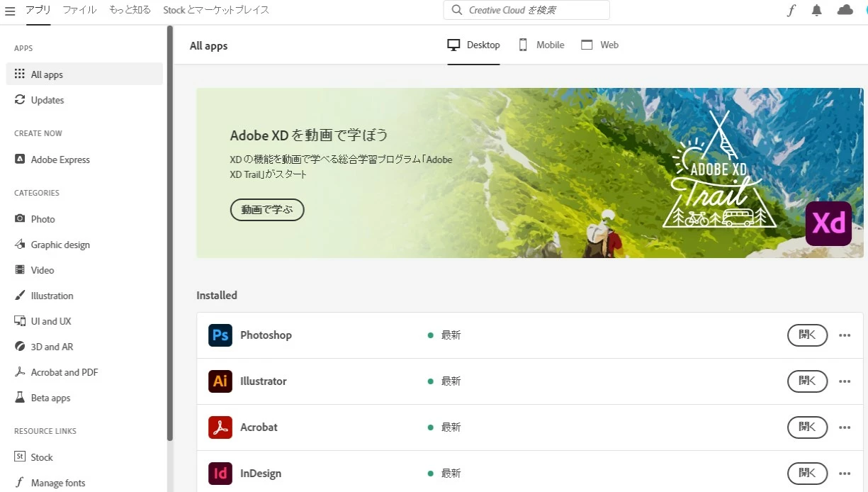
Task: Open the notifications bell icon
Action: [x=817, y=10]
